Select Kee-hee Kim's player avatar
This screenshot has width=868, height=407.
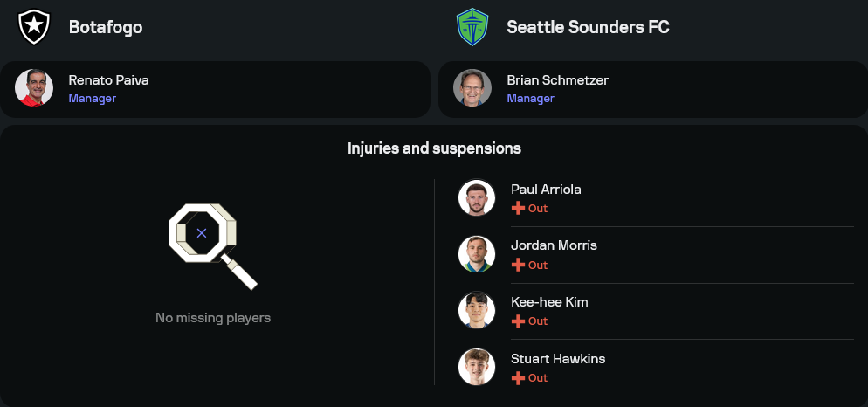click(477, 311)
